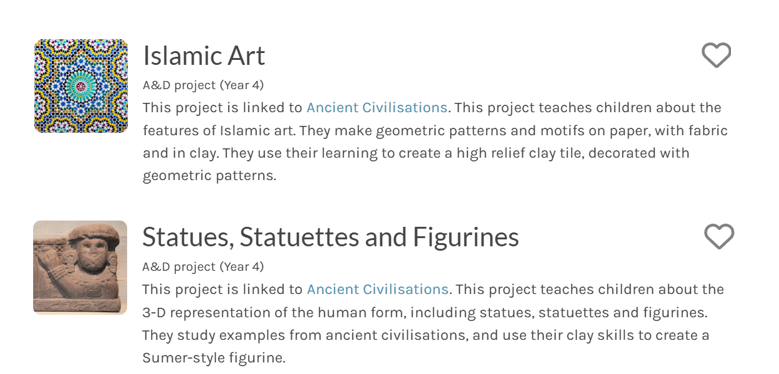Click the 'high relief clay tile' description line

(x=416, y=153)
